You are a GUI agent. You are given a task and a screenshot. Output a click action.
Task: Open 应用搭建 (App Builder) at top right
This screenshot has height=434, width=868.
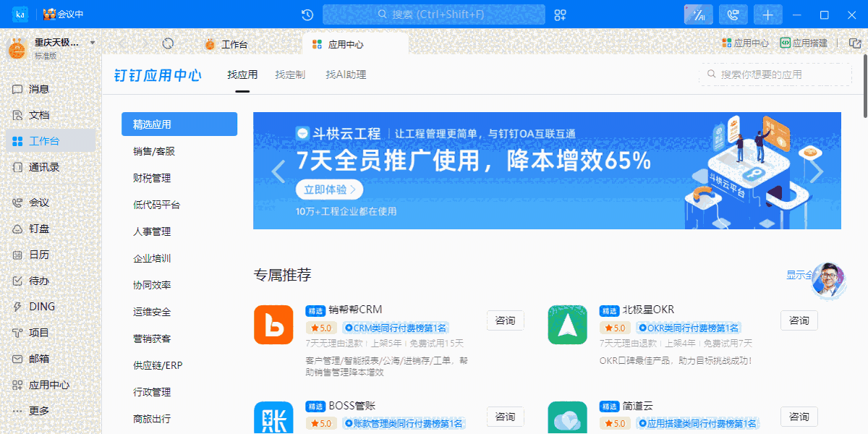click(x=808, y=42)
